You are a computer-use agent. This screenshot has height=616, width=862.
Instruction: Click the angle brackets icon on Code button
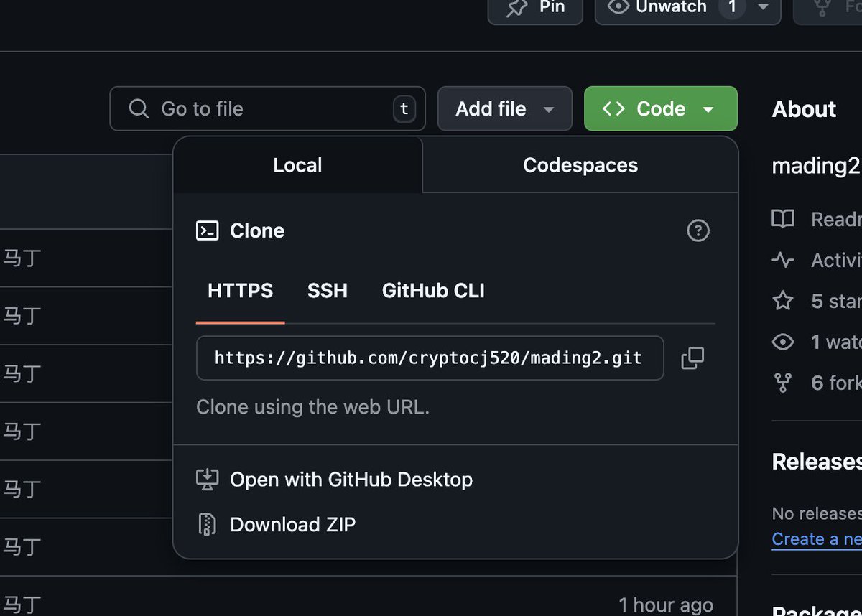613,108
